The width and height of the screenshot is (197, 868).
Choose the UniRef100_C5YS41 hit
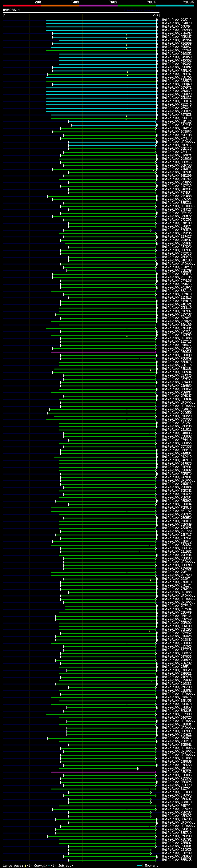pyautogui.click(x=177, y=50)
